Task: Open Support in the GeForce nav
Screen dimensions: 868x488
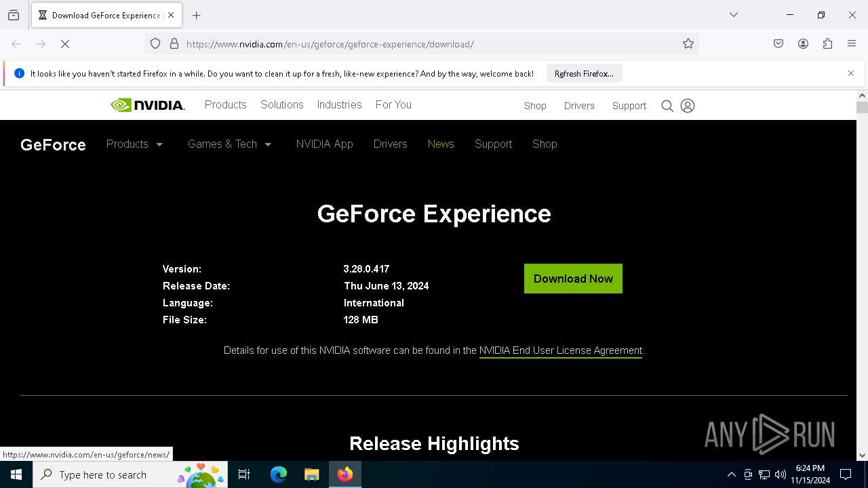Action: (493, 144)
